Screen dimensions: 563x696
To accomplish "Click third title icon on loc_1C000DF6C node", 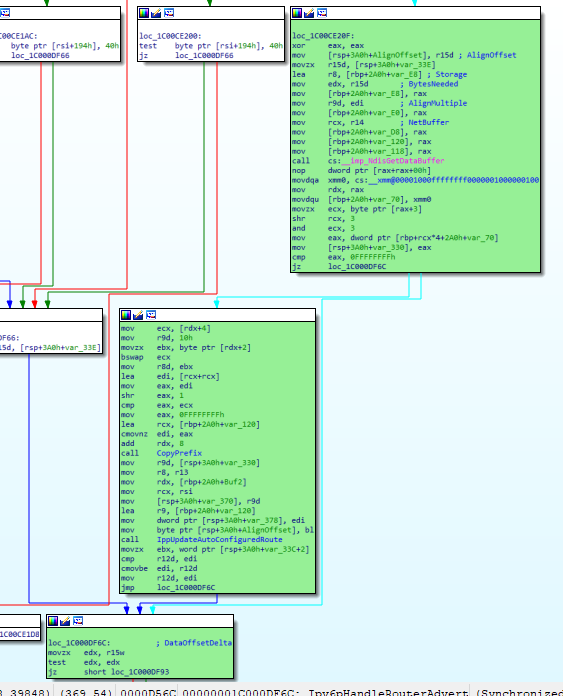I will tap(78, 621).
